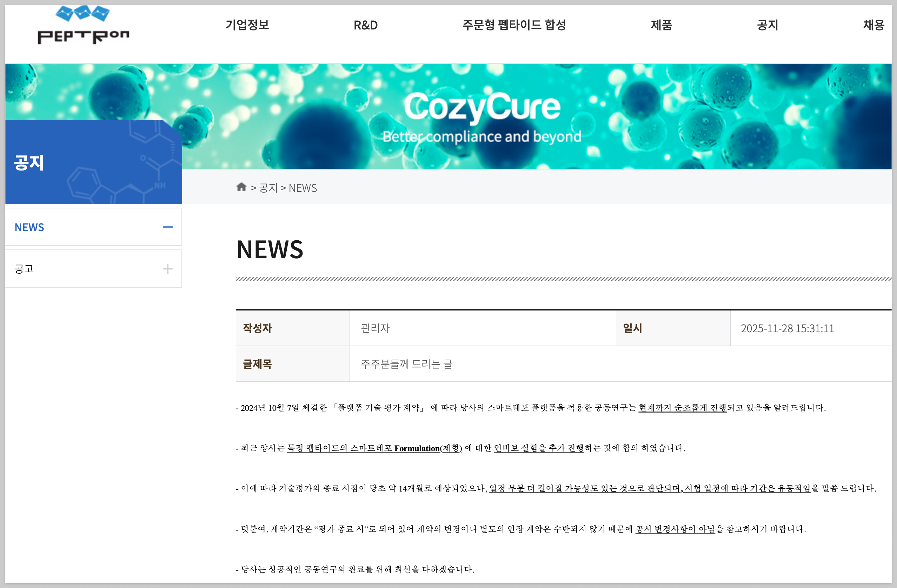Open the 공지 top navigation menu
The width and height of the screenshot is (897, 588).
[x=768, y=25]
